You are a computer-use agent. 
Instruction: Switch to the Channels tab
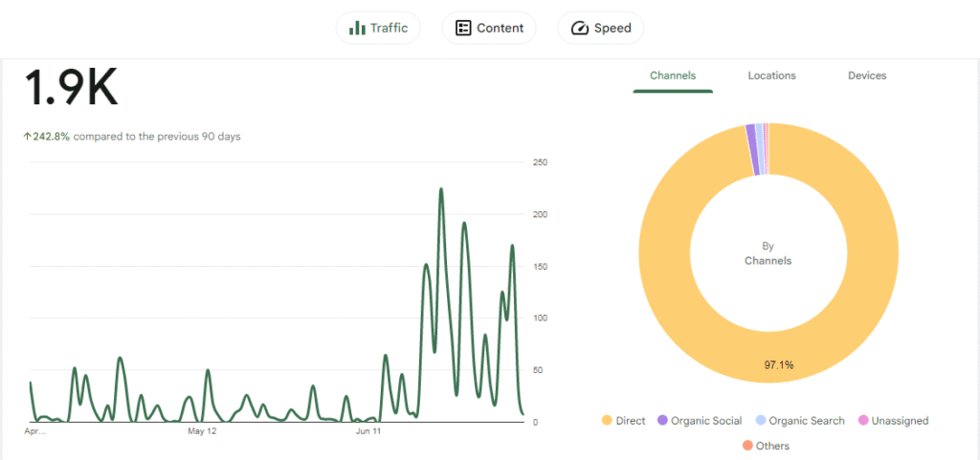673,76
